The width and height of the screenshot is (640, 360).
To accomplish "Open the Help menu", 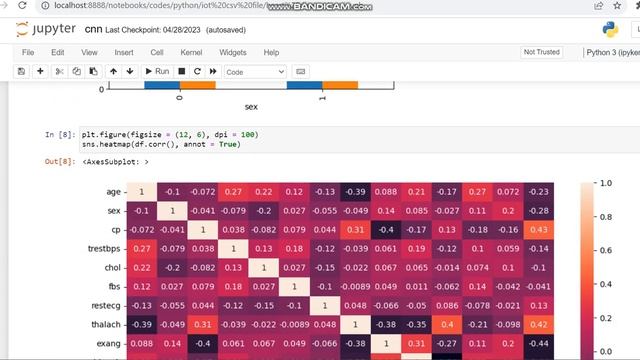I will (x=271, y=52).
